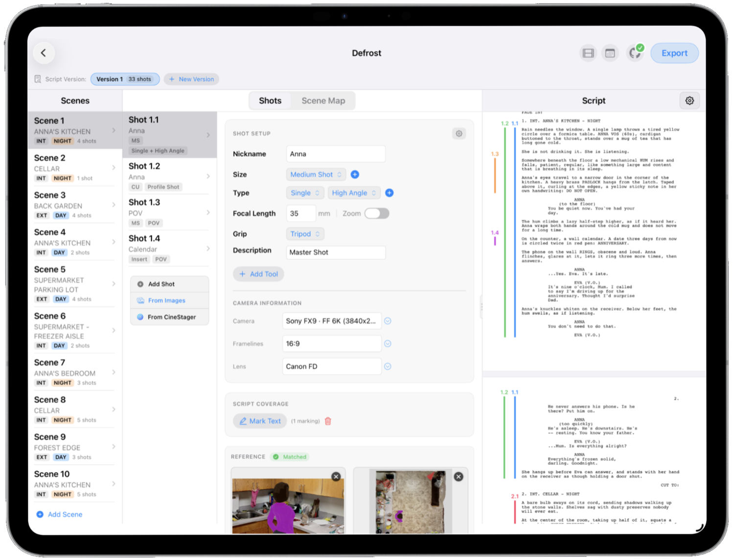Toggle the Zoom lens switch
The image size is (734, 560).
377,214
